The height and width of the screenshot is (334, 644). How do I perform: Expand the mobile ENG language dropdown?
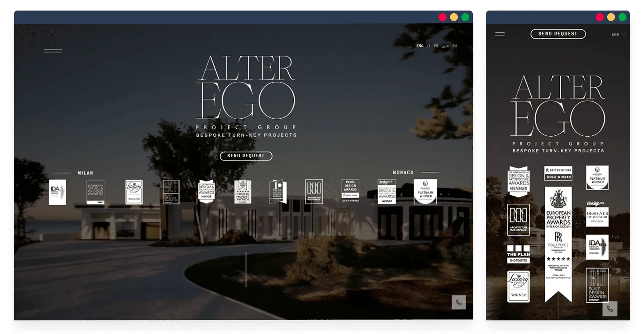[619, 34]
